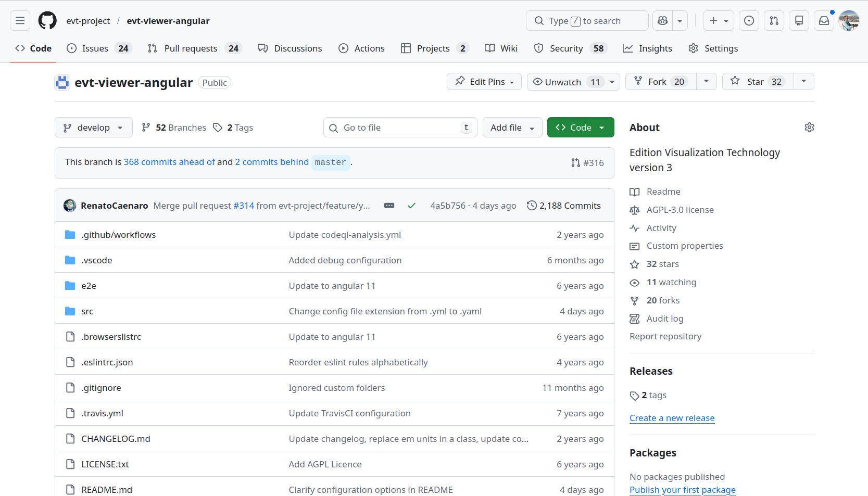Follow the 2 commits behind link
Image resolution: width=868 pixels, height=496 pixels.
pyautogui.click(x=271, y=162)
